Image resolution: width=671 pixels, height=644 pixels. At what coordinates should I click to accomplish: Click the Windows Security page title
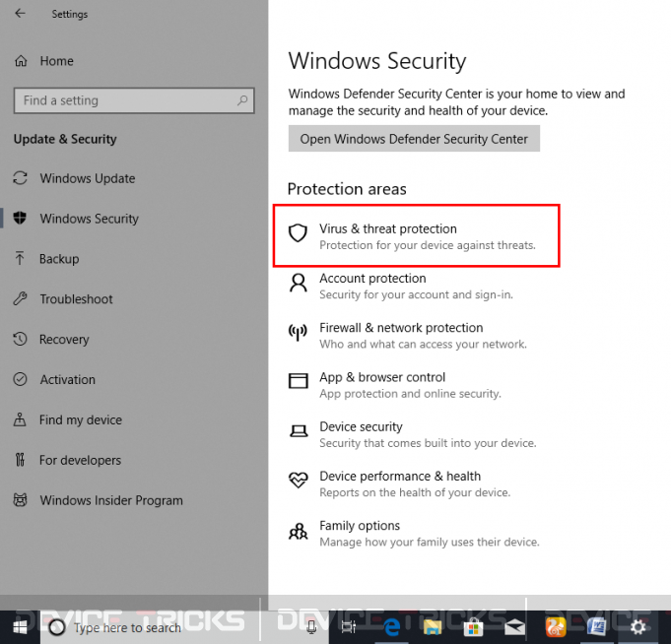(x=377, y=61)
